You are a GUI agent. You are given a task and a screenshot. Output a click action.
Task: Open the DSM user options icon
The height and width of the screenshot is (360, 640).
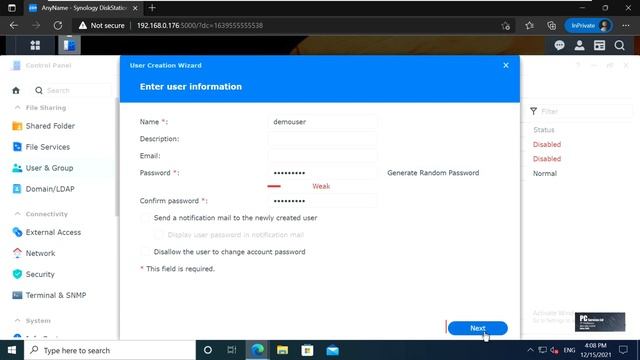coord(579,45)
